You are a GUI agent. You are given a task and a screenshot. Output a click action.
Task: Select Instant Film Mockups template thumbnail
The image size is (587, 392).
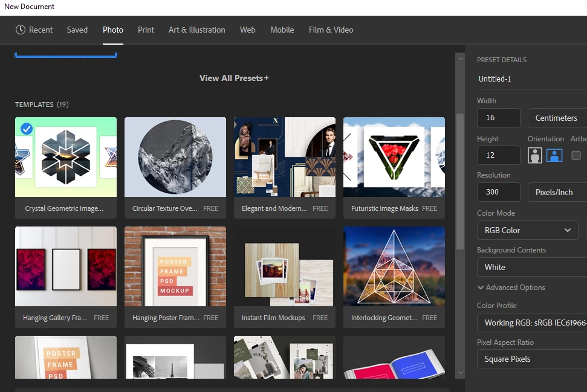[285, 266]
